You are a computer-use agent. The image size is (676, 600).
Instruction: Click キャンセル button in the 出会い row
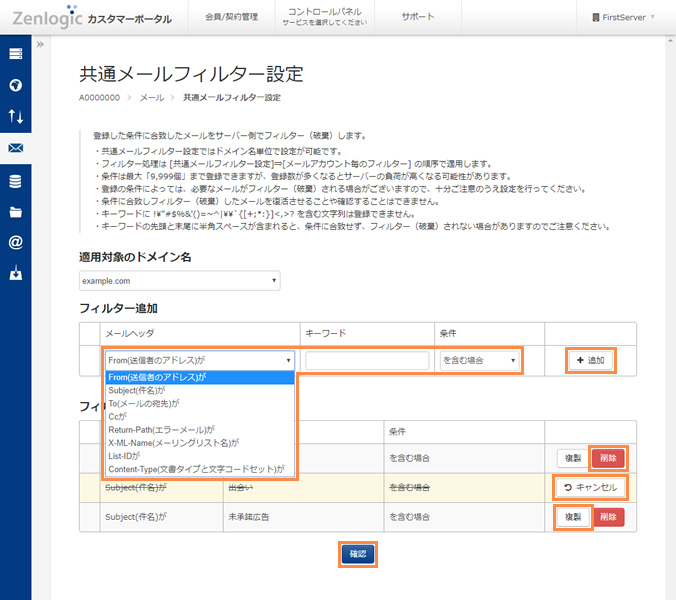pos(591,488)
